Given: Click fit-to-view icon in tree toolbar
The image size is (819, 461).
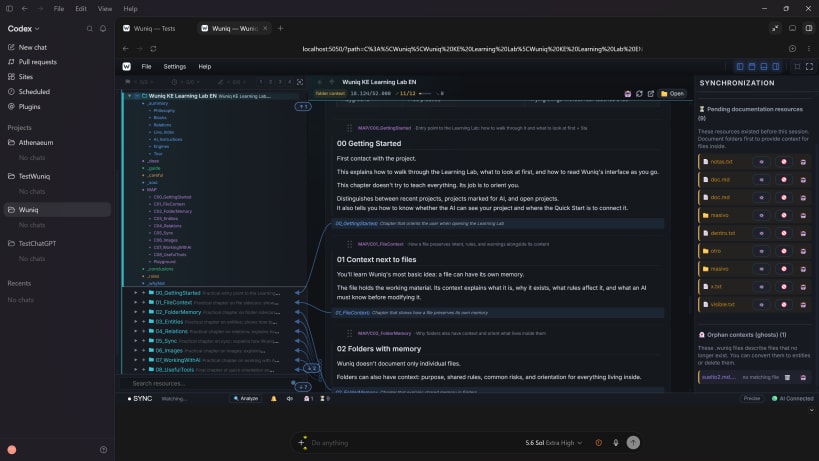Looking at the screenshot, I should pyautogui.click(x=300, y=82).
